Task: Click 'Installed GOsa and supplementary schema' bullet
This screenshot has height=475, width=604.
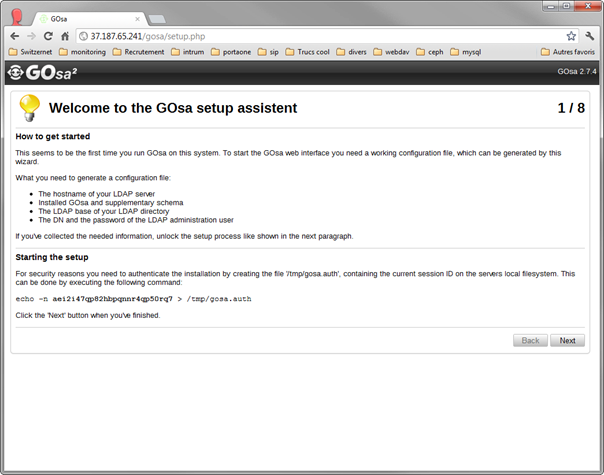Action: (x=111, y=203)
